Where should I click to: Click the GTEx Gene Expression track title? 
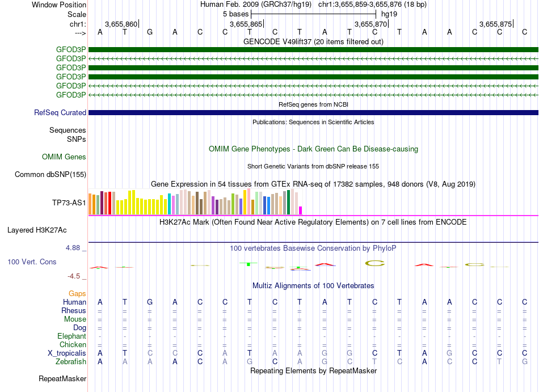tap(313, 184)
